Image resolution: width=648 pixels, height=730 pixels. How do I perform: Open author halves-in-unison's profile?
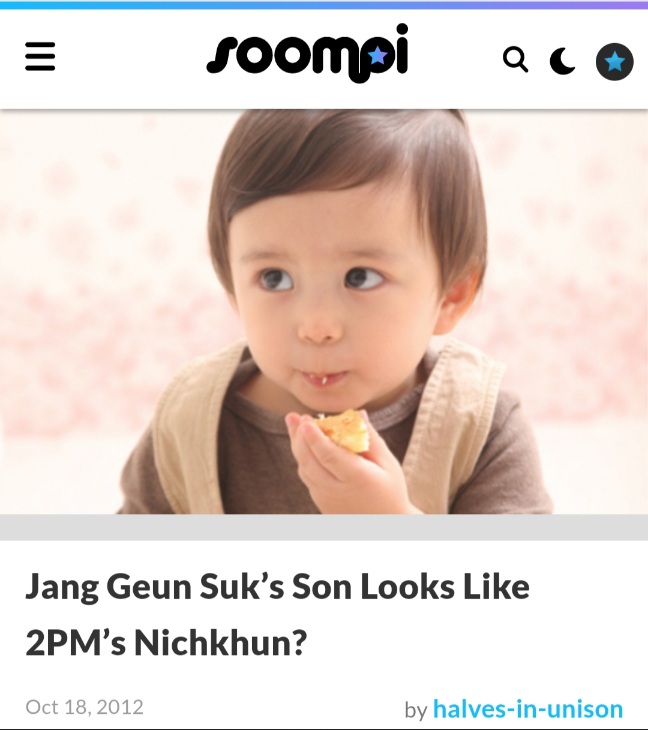(528, 709)
